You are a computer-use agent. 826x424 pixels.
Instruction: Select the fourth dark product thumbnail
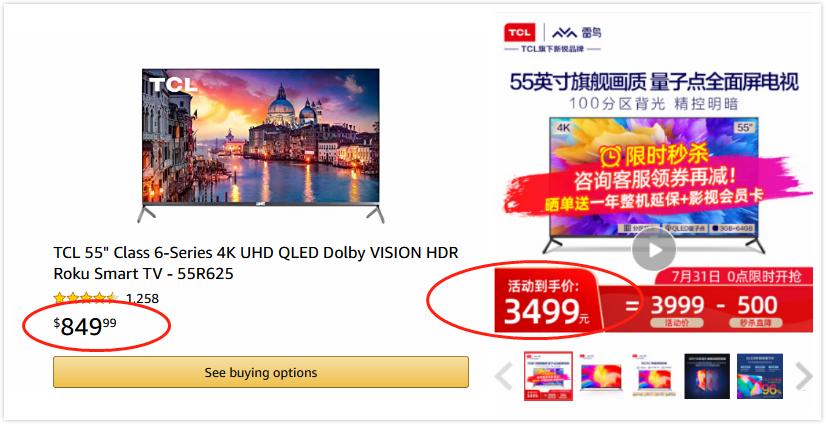pos(707,376)
